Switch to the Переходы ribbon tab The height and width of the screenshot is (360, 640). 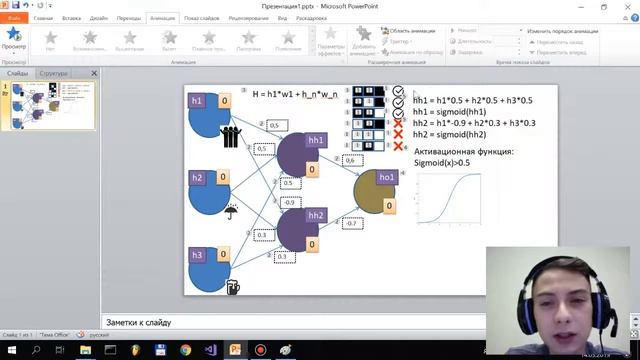click(129, 18)
